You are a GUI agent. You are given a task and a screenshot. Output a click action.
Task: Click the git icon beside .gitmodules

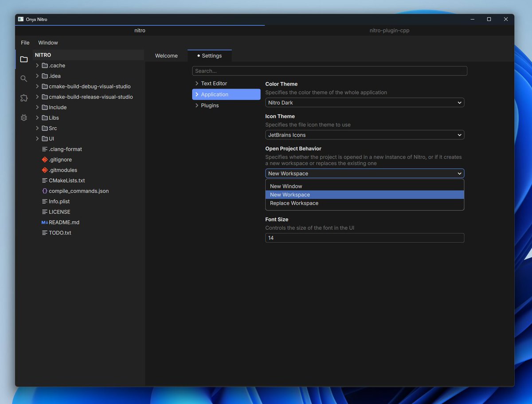click(44, 170)
